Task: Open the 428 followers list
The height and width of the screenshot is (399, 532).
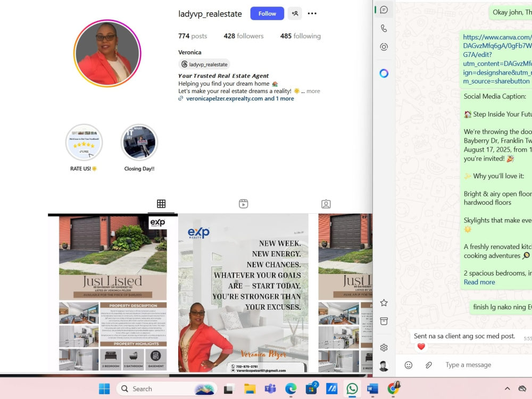Action: [x=243, y=36]
